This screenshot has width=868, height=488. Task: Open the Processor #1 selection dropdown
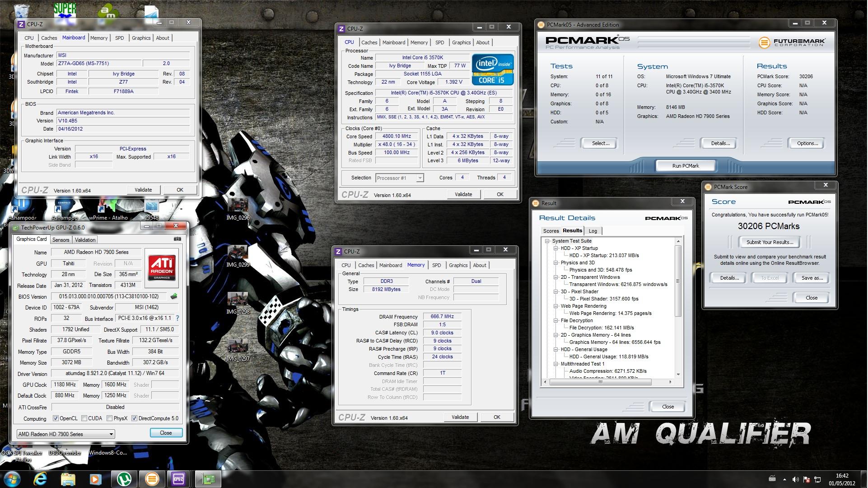pyautogui.click(x=400, y=178)
